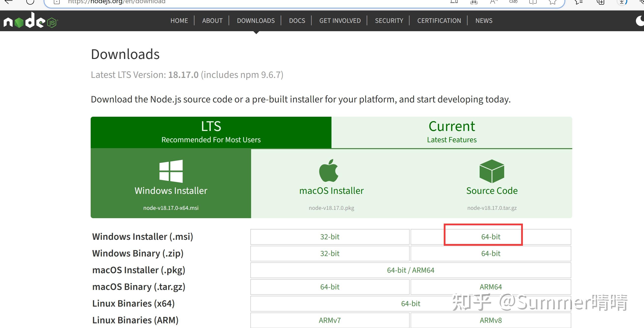Download macOS Installer 64-bit / ARM64
Viewport: 644px width, 328px height.
pos(411,270)
